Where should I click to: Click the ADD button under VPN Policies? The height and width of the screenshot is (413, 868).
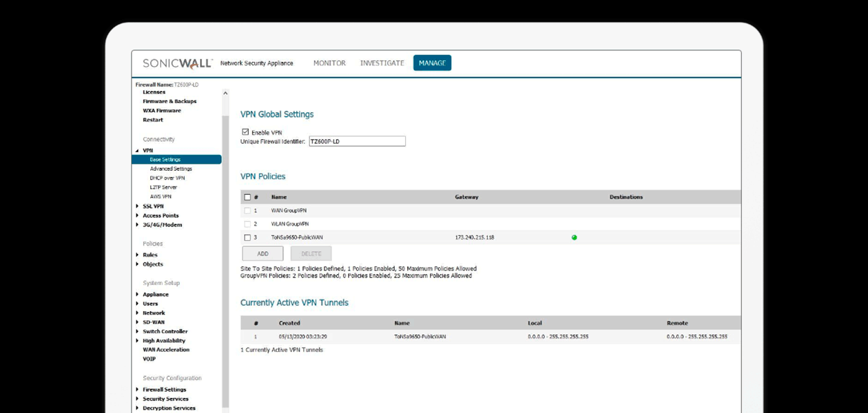[x=262, y=253]
